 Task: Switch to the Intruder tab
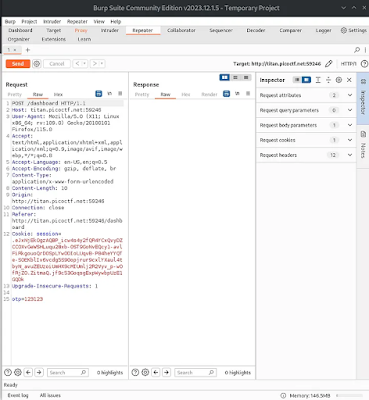110,30
